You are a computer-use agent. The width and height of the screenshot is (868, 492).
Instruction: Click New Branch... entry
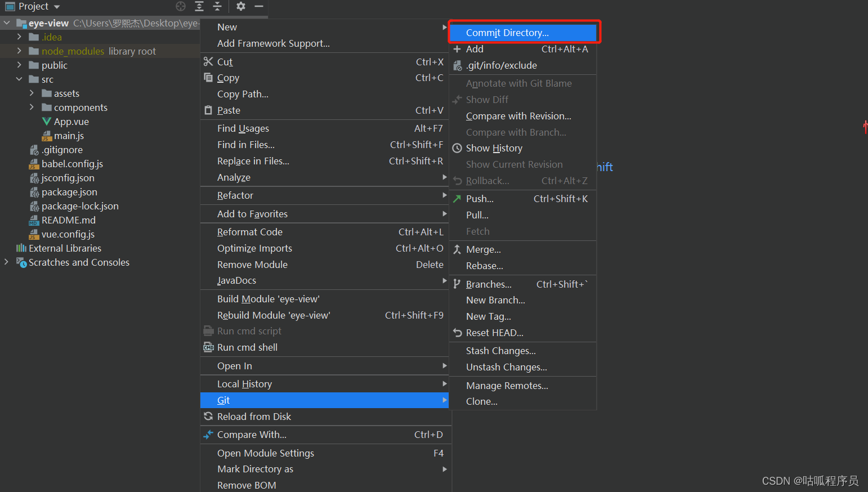pos(523,300)
